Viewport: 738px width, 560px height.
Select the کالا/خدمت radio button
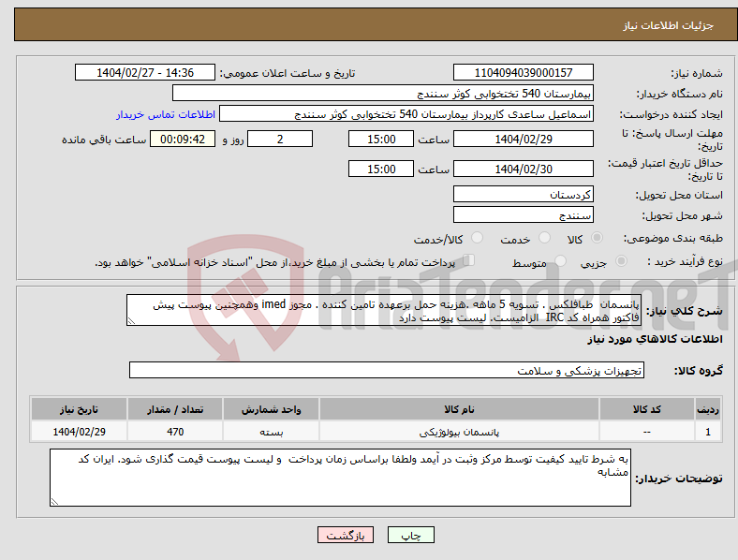point(477,238)
